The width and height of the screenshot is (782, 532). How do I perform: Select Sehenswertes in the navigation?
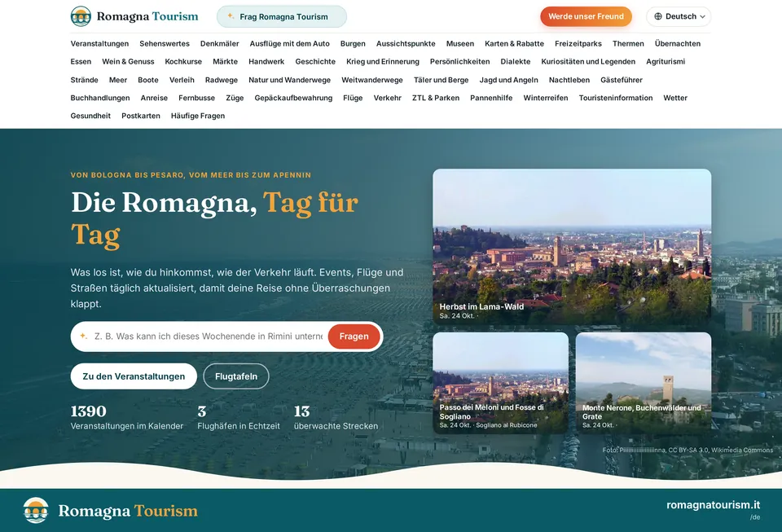[x=165, y=44]
